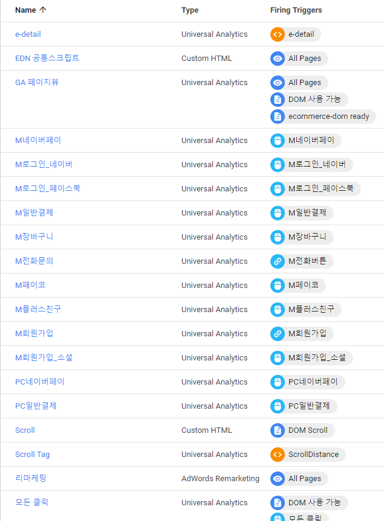Click the sort arrow next to Name
This screenshot has height=521, width=384.
coord(43,10)
